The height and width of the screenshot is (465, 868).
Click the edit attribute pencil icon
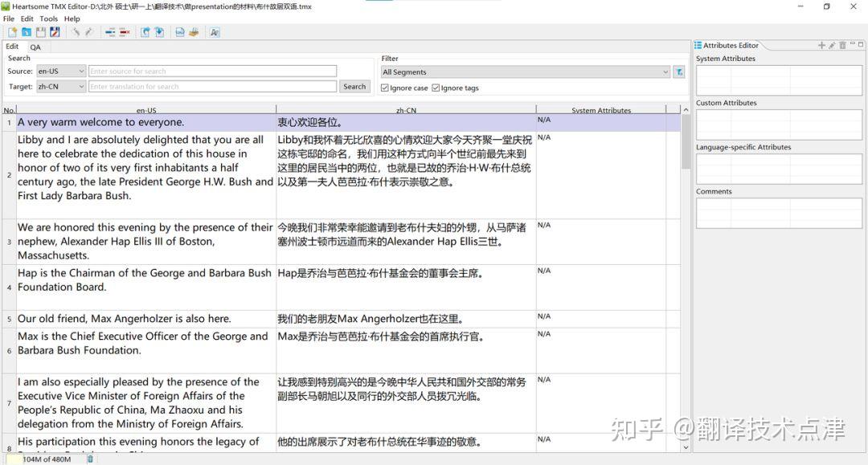832,45
